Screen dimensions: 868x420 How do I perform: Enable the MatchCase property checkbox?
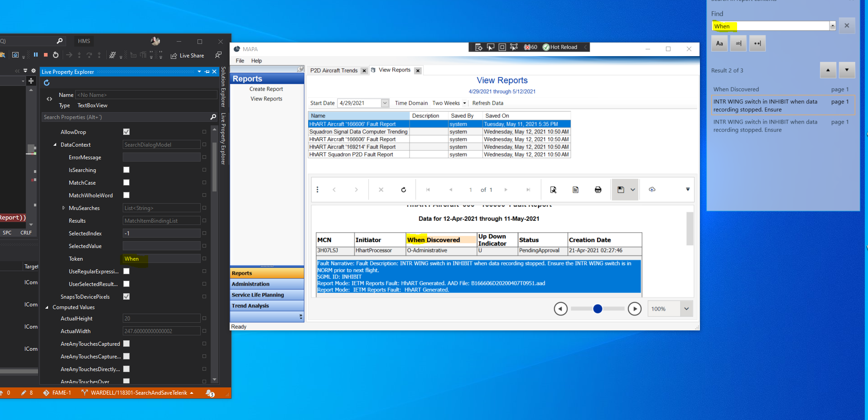point(126,182)
